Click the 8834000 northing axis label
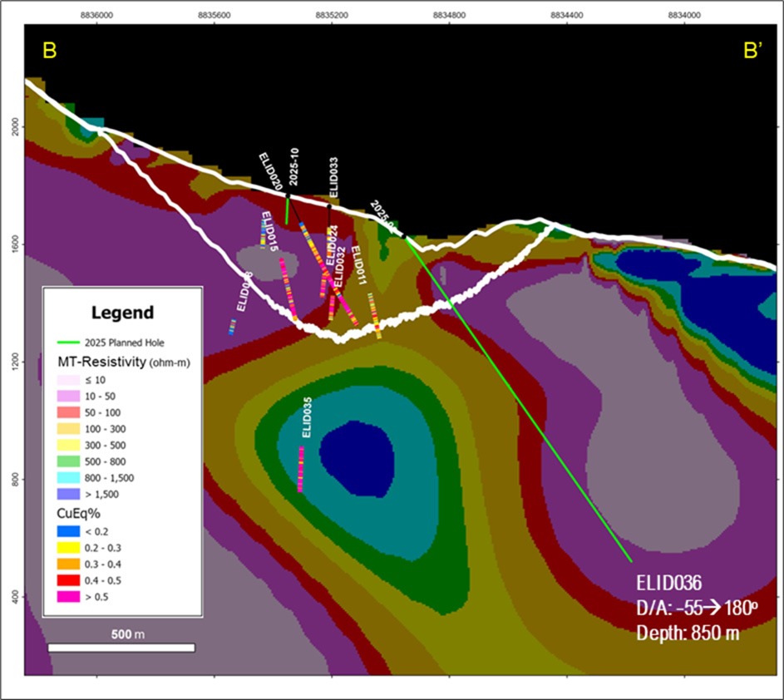Image resolution: width=784 pixels, height=700 pixels. point(684,16)
